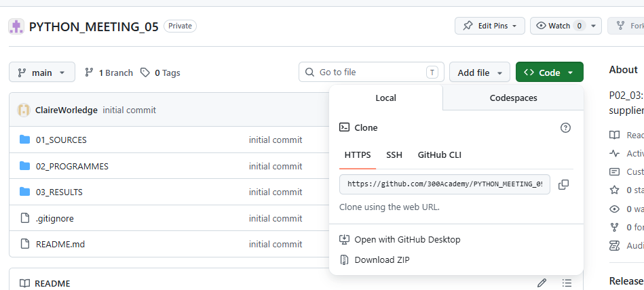Click the clone URL text field
Image resolution: width=644 pixels, height=290 pixels.
pyautogui.click(x=444, y=184)
